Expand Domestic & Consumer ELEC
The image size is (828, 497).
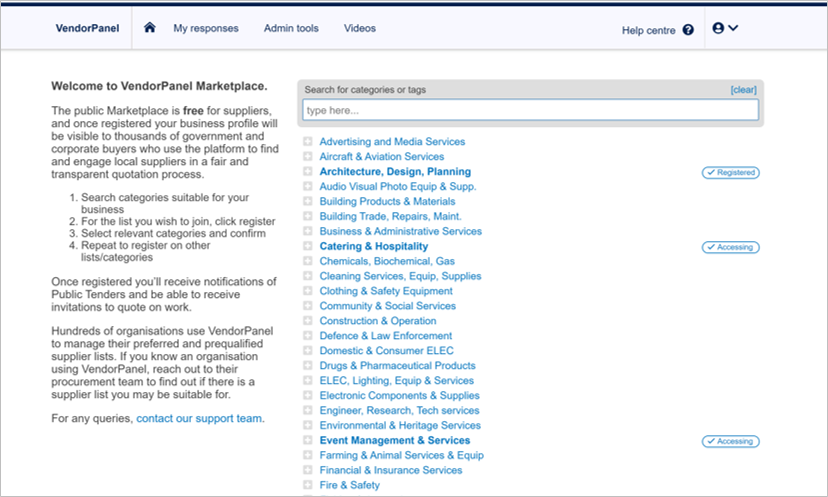tap(308, 350)
